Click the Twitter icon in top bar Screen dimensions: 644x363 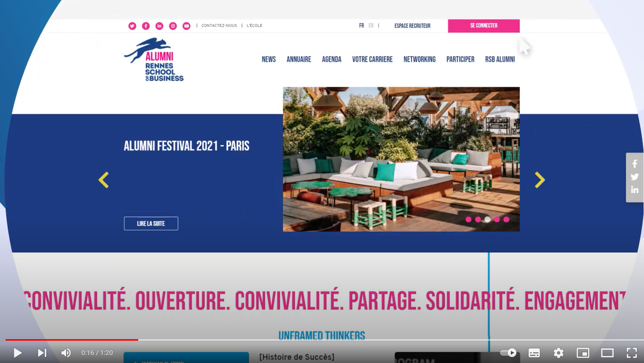click(x=132, y=26)
